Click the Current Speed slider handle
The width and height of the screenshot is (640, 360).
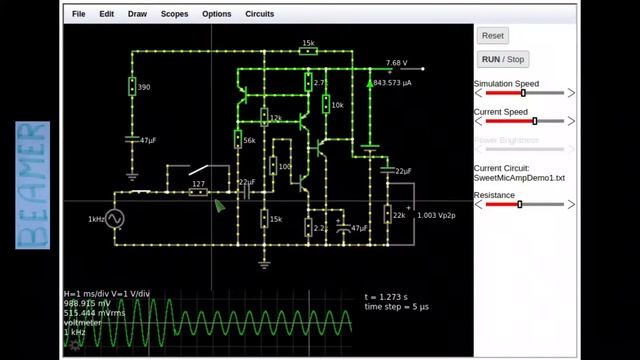click(535, 121)
